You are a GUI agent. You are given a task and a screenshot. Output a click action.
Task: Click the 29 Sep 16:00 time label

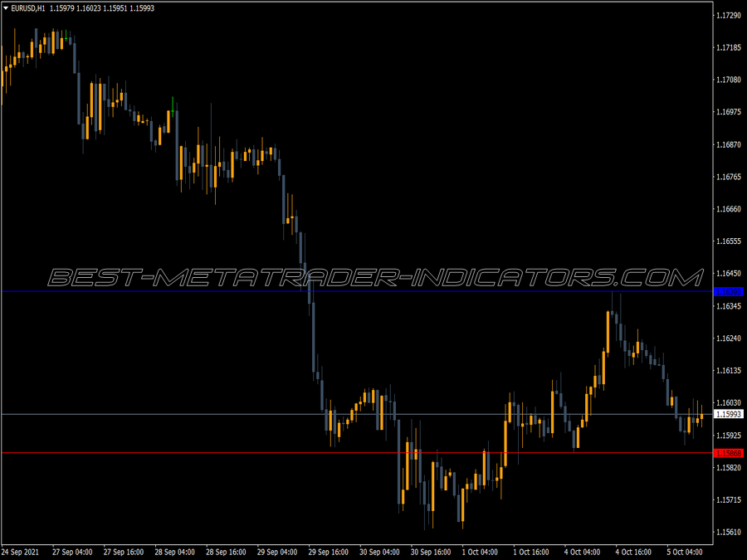click(x=328, y=552)
